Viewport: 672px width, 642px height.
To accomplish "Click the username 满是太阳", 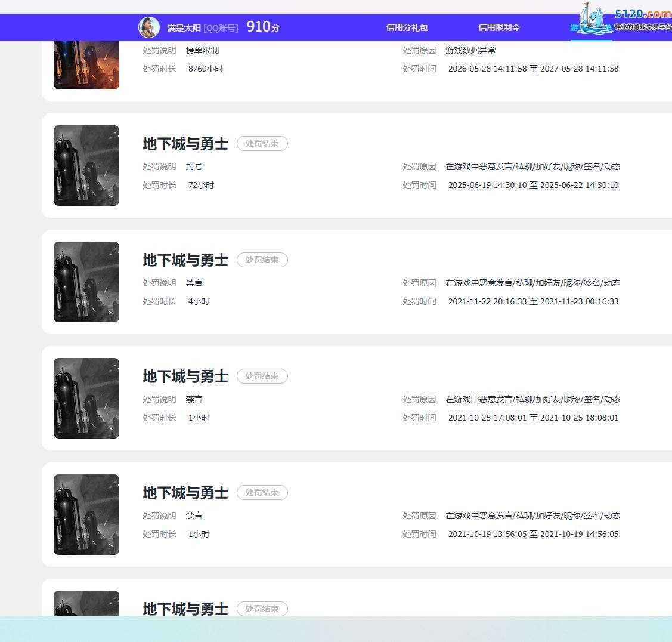I will pyautogui.click(x=184, y=28).
